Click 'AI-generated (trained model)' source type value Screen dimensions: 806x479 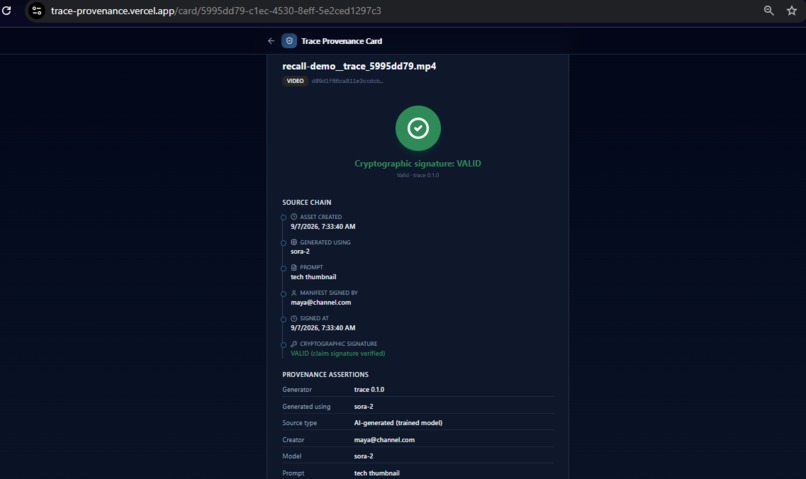tap(398, 423)
